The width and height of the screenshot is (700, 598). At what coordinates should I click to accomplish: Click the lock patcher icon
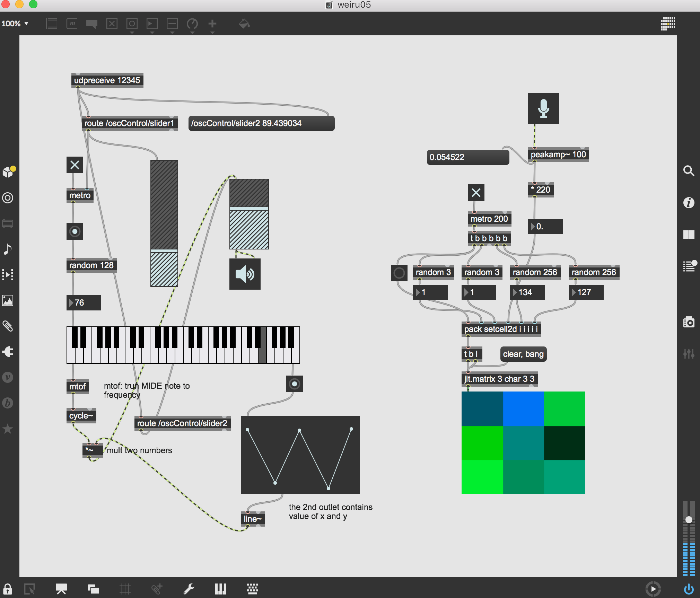point(8,589)
